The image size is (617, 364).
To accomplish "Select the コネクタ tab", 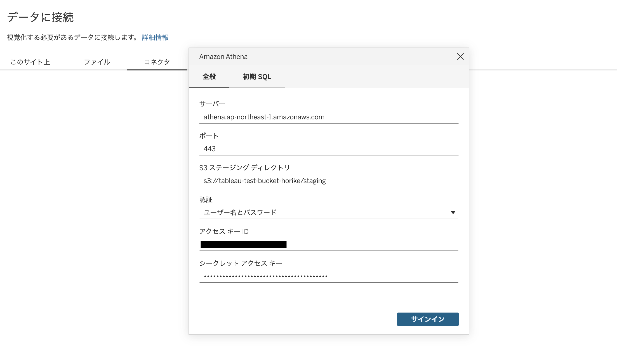I will click(x=157, y=62).
